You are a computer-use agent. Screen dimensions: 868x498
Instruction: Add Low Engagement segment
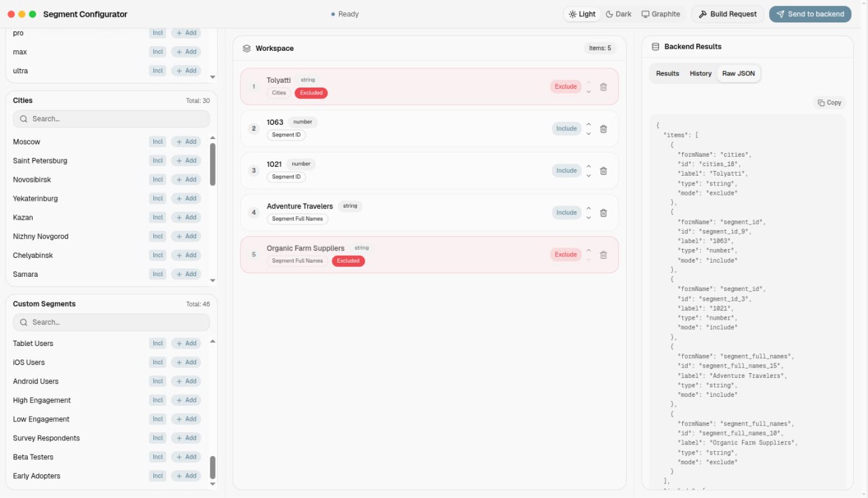pyautogui.click(x=186, y=419)
